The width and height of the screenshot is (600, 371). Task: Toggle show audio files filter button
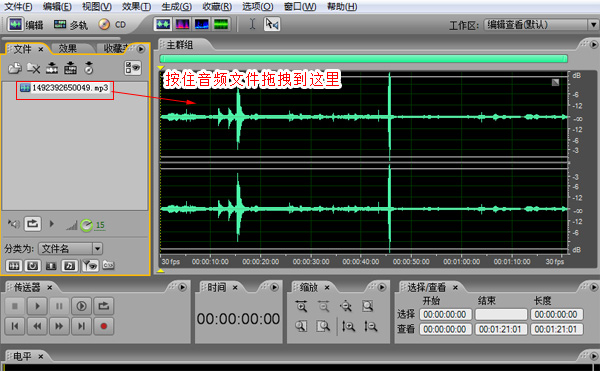14,265
